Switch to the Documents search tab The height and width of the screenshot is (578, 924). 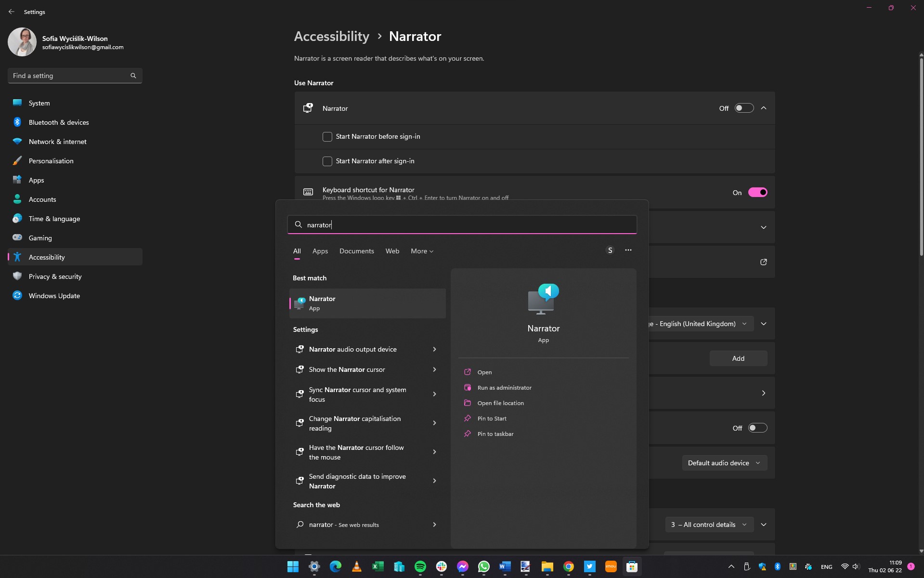(356, 251)
